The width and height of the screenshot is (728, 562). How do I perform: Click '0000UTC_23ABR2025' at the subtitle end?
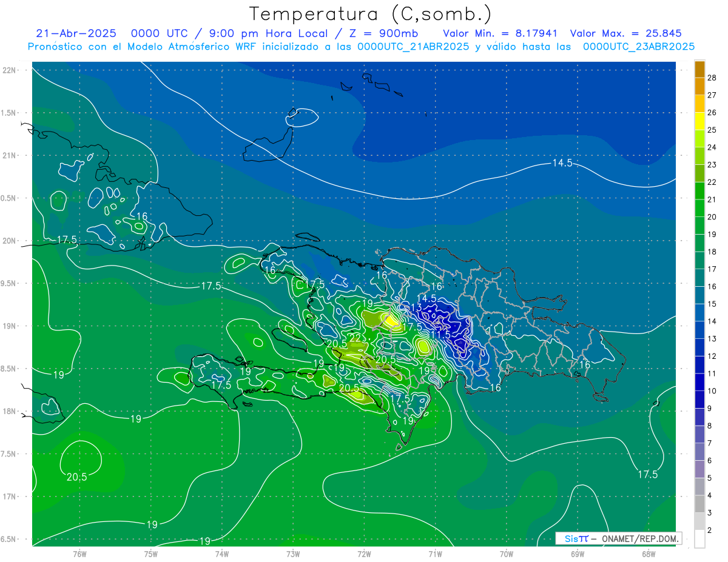coord(639,47)
